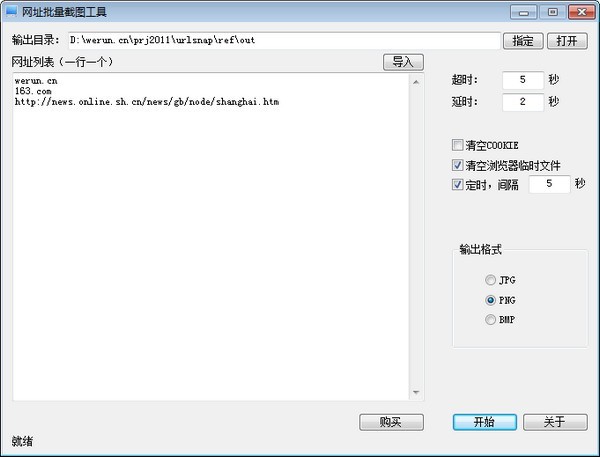Click scrollbar up arrow in URL list
This screenshot has height=457, width=600.
coord(416,82)
